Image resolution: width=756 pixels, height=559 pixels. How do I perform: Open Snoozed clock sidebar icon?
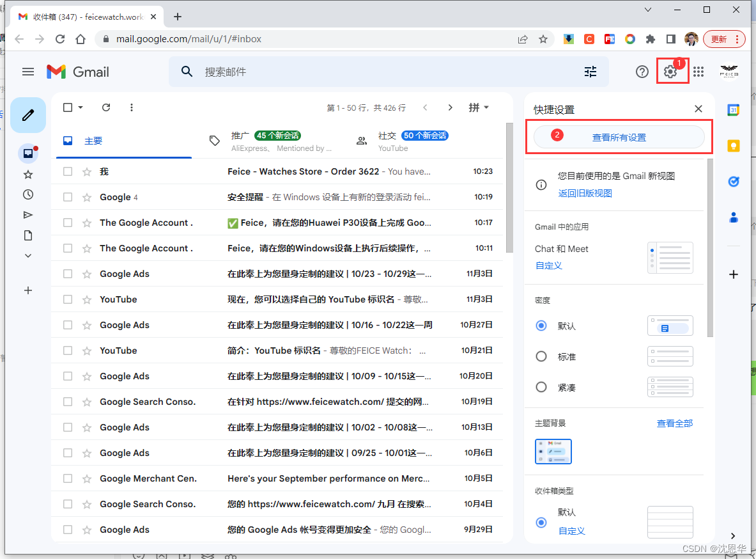pyautogui.click(x=28, y=194)
